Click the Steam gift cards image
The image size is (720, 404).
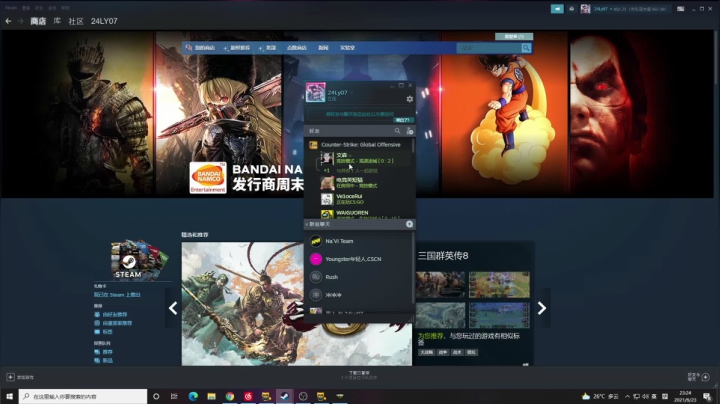coord(138,259)
